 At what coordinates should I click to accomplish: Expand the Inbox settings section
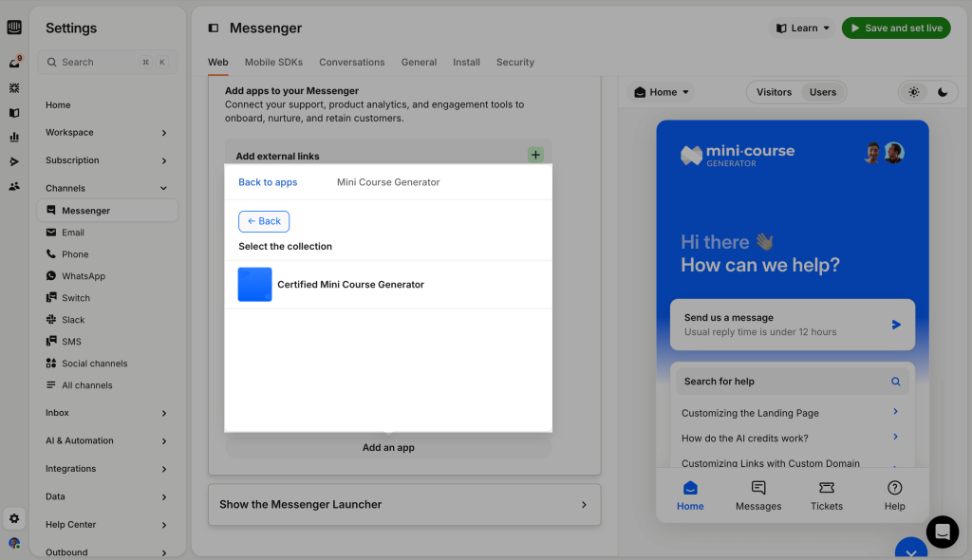click(x=106, y=413)
